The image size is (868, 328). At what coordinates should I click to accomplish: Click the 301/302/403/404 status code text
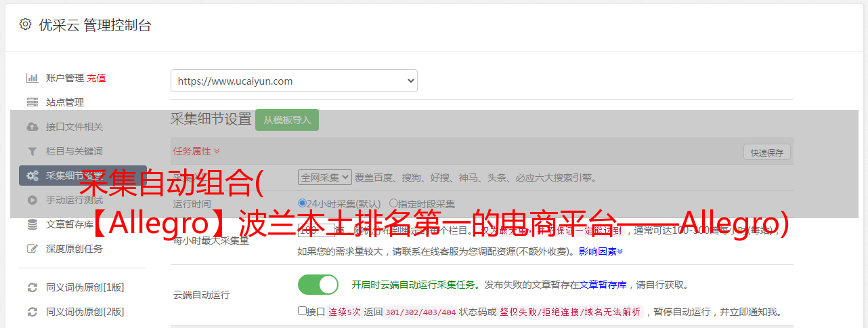click(x=420, y=312)
